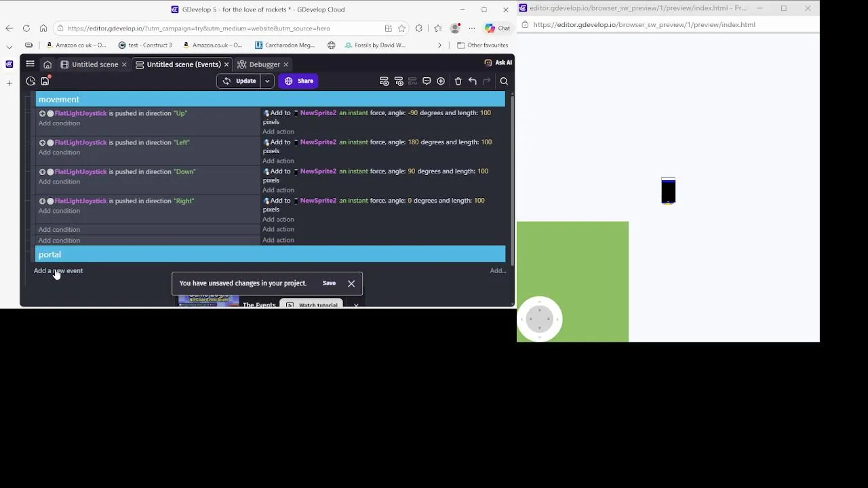Click the virtual joystick in the preview window
This screenshot has width=868, height=488.
(540, 319)
